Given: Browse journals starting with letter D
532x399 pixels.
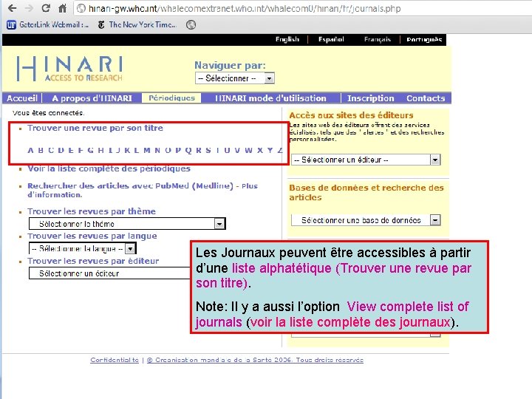Looking at the screenshot, I should click(61, 150).
